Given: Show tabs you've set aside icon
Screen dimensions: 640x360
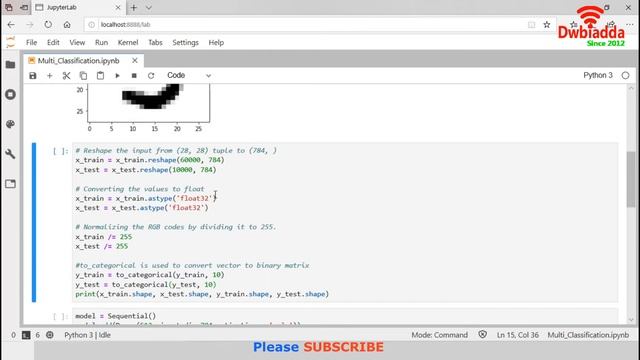Looking at the screenshot, I should click(9, 7).
